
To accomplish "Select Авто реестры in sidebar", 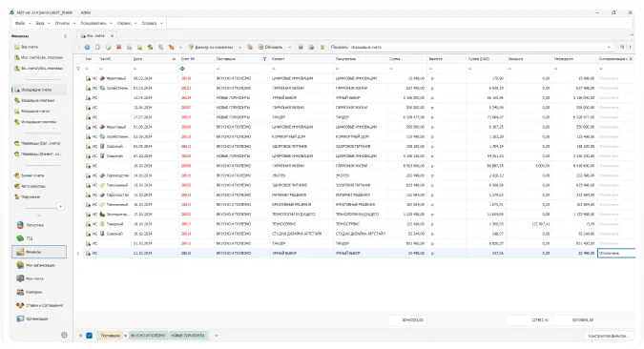I will (30, 186).
